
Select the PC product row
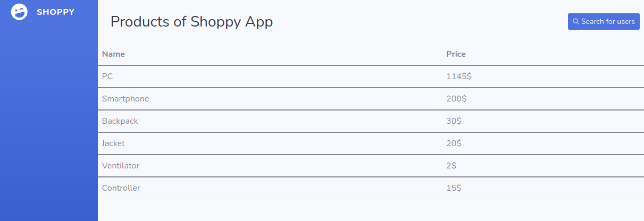371,76
